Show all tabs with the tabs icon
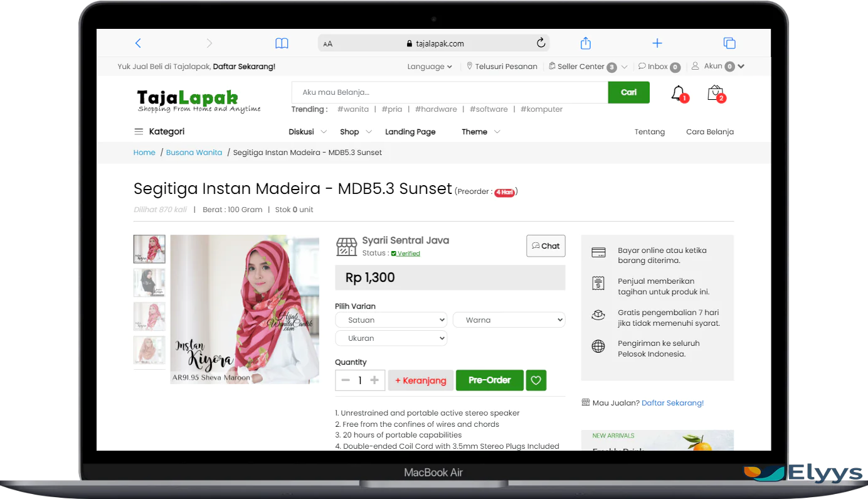Image resolution: width=868 pixels, height=499 pixels. (x=729, y=43)
